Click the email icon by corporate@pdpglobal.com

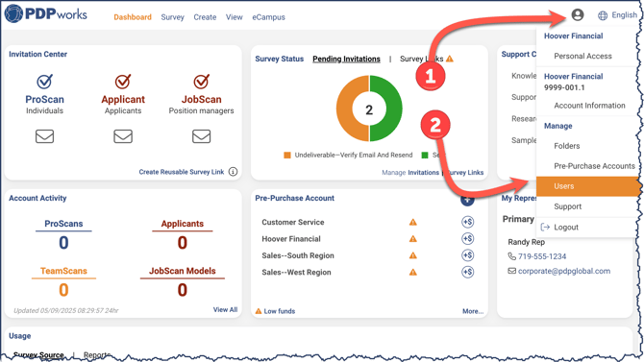point(511,271)
